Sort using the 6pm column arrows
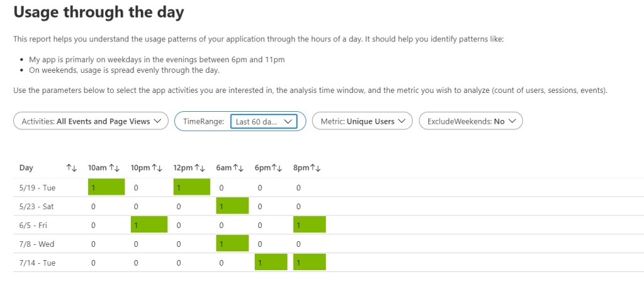644x299 pixels. pyautogui.click(x=277, y=168)
